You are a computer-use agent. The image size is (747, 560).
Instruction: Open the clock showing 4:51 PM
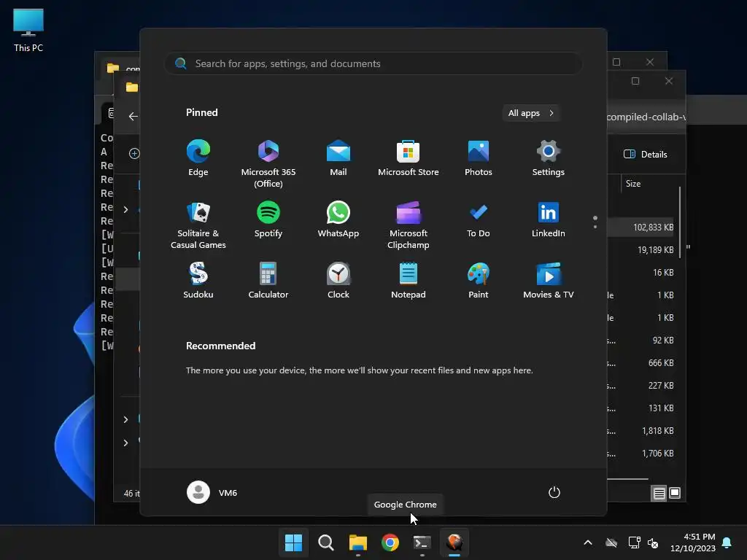[693, 542]
